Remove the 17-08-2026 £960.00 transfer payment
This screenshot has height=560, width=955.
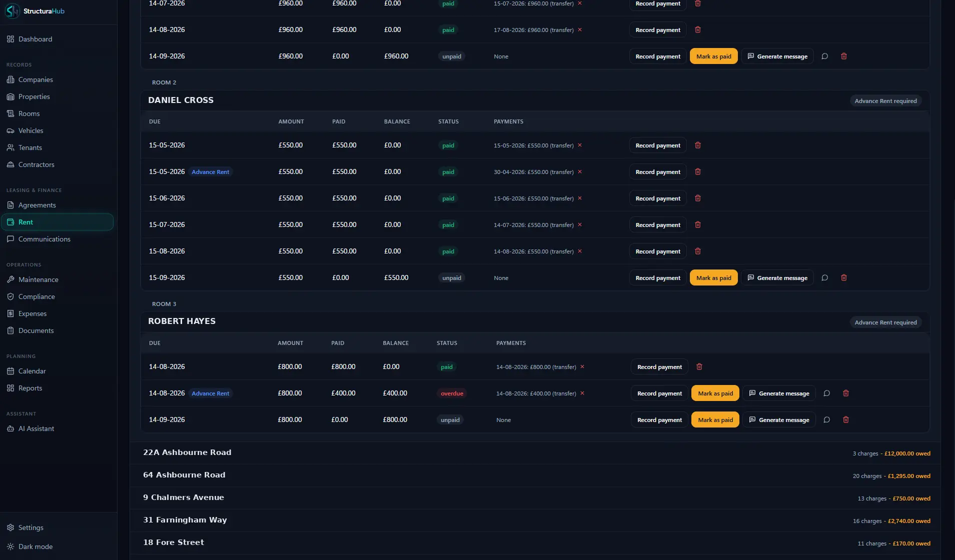pyautogui.click(x=580, y=29)
